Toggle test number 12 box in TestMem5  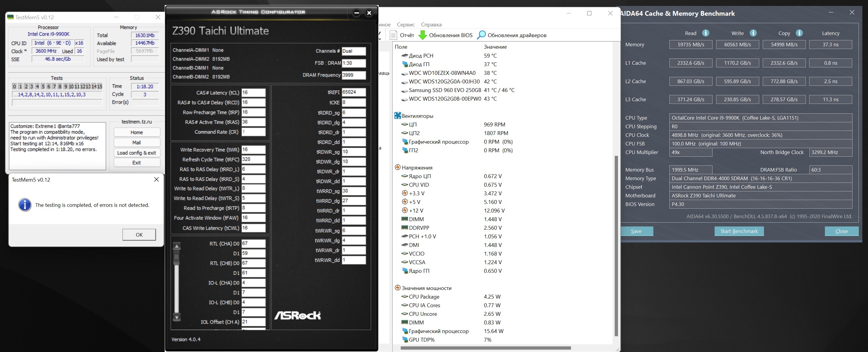(83, 86)
